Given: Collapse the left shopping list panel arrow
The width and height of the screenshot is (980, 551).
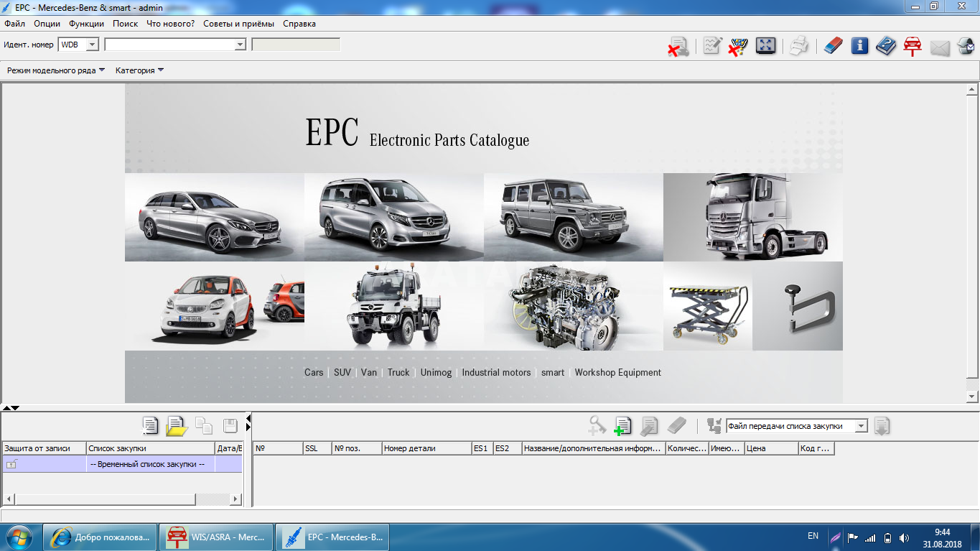Looking at the screenshot, I should click(248, 418).
